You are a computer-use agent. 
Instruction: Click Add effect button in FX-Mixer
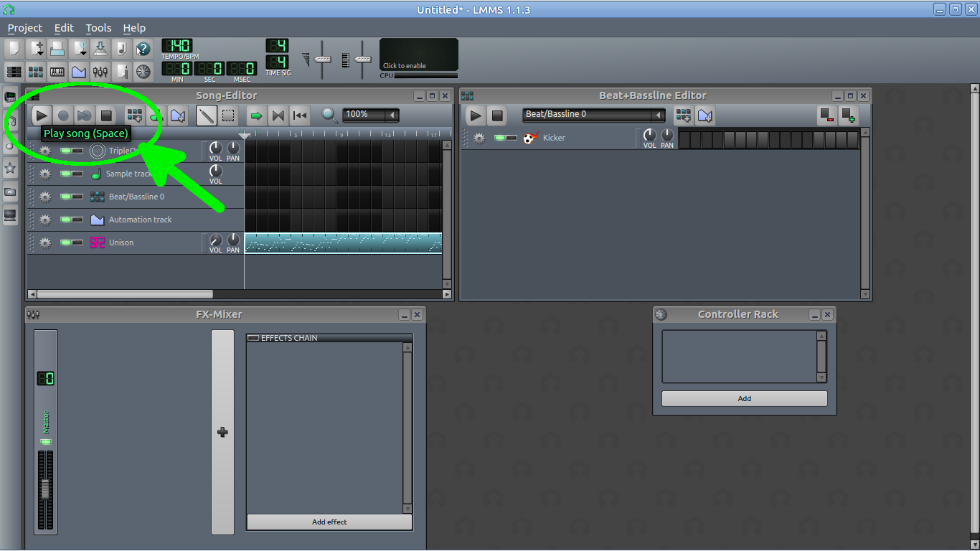click(x=329, y=522)
